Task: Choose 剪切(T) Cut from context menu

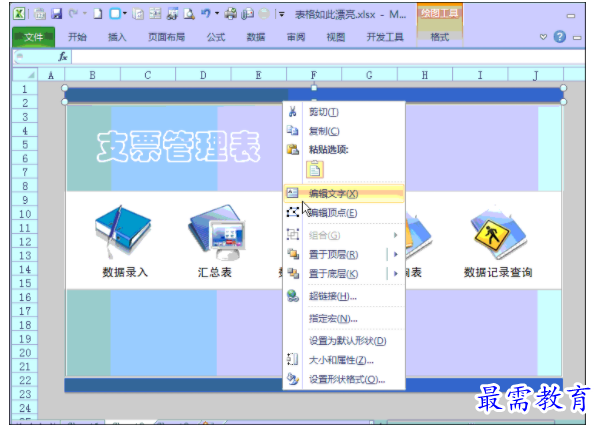Action: pyautogui.click(x=343, y=112)
